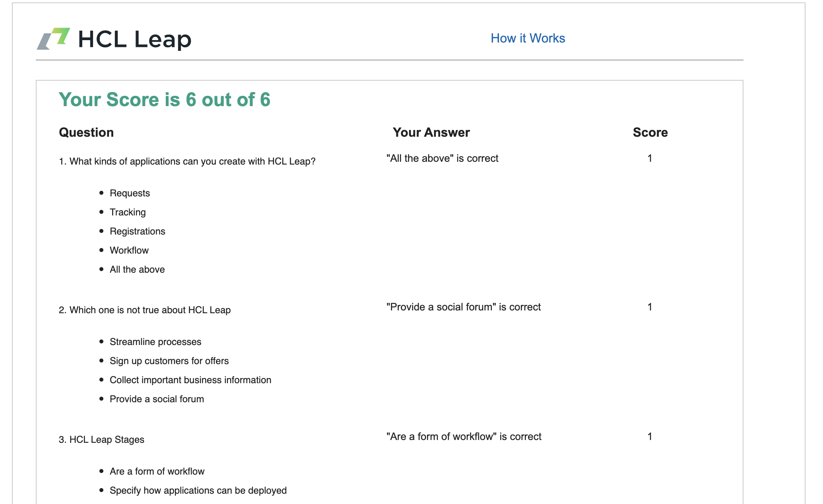
Task: Click the '"All the above" is correct' answer
Action: pyautogui.click(x=442, y=158)
